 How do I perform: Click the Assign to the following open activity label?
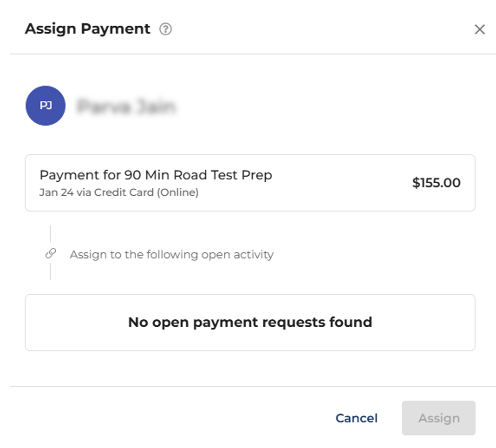[x=171, y=255]
